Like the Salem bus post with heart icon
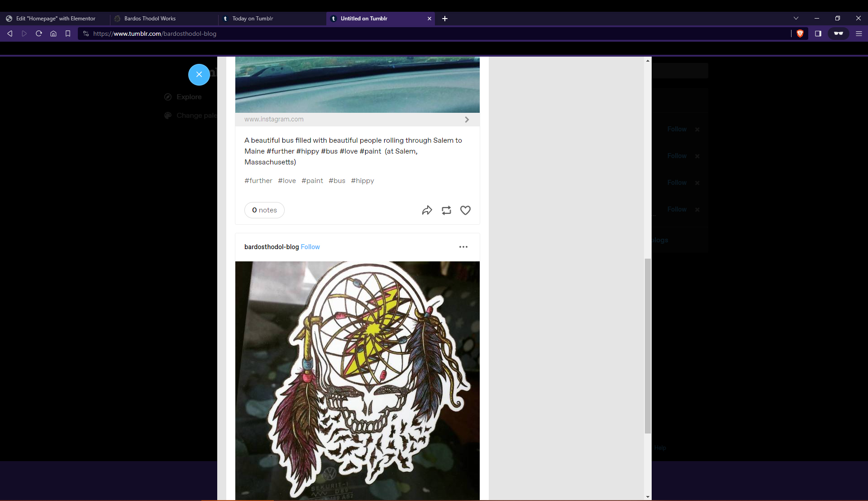 click(465, 210)
